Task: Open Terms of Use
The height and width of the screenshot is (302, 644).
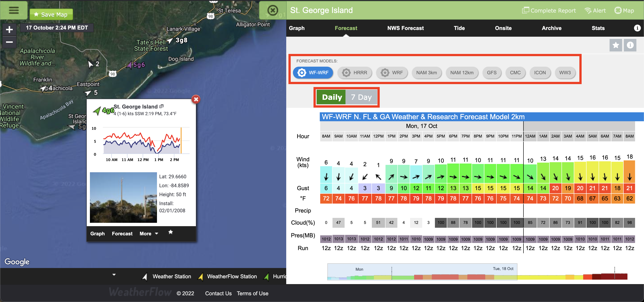Action: [252, 293]
